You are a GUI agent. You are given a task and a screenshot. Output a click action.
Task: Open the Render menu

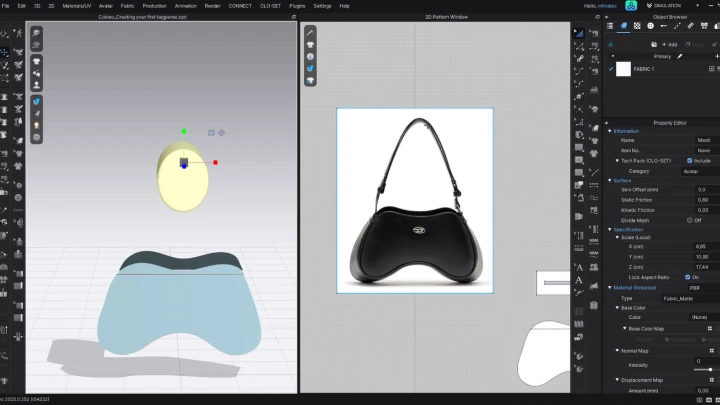212,6
